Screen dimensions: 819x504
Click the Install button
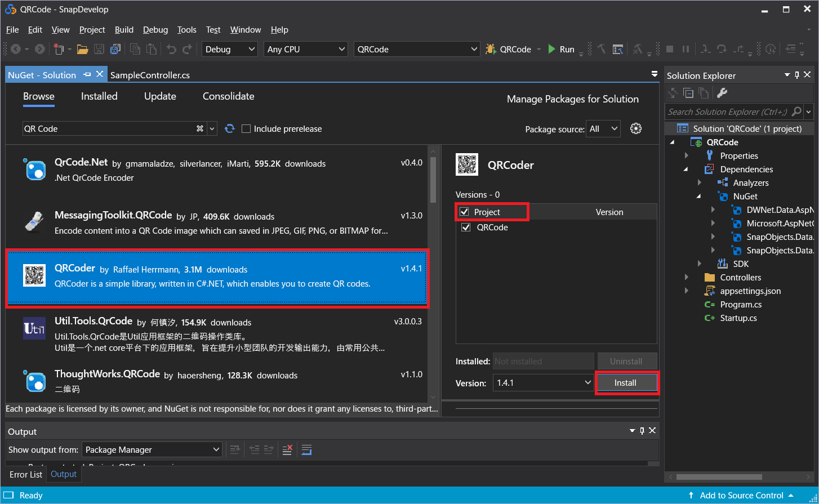click(x=625, y=383)
